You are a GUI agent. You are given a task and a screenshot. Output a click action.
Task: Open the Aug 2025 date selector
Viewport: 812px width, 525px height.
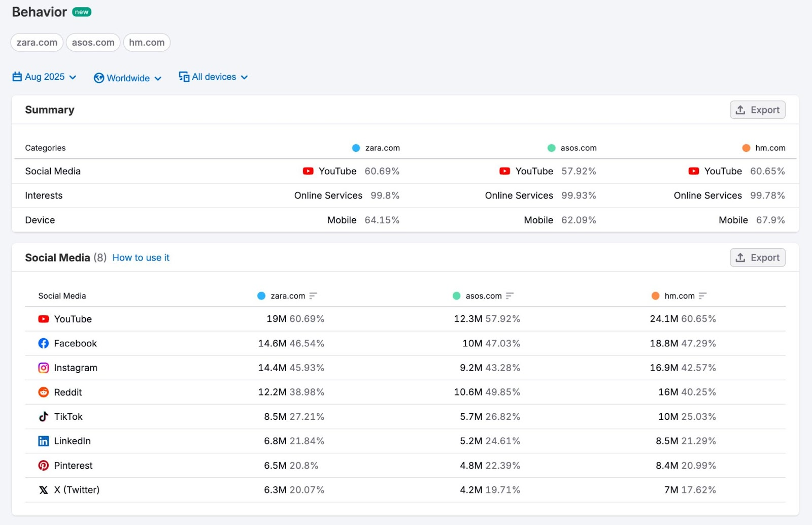(44, 77)
